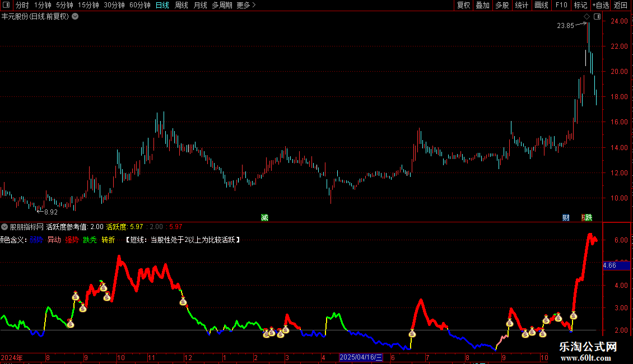Image resolution: width=633 pixels, height=364 pixels.
Task: Open F10 company info
Action: [x=561, y=5]
